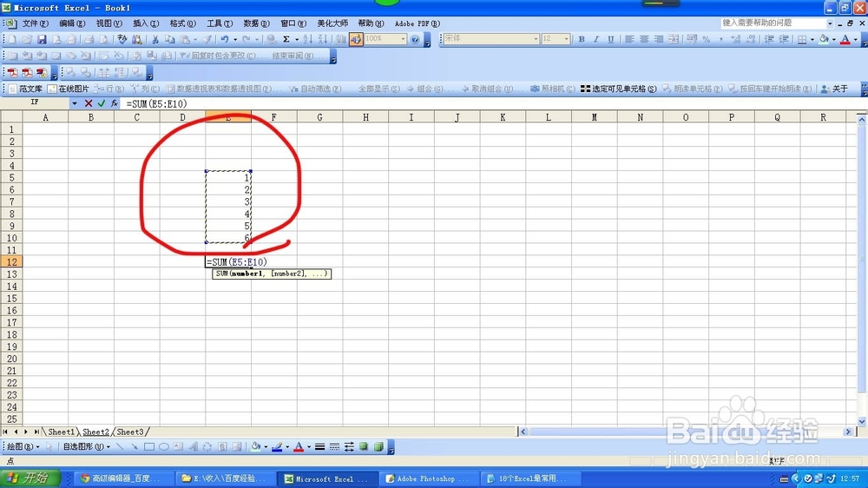Viewport: 868px width, 488px height.
Task: Open the Draw dropdown menu
Action: 23,446
